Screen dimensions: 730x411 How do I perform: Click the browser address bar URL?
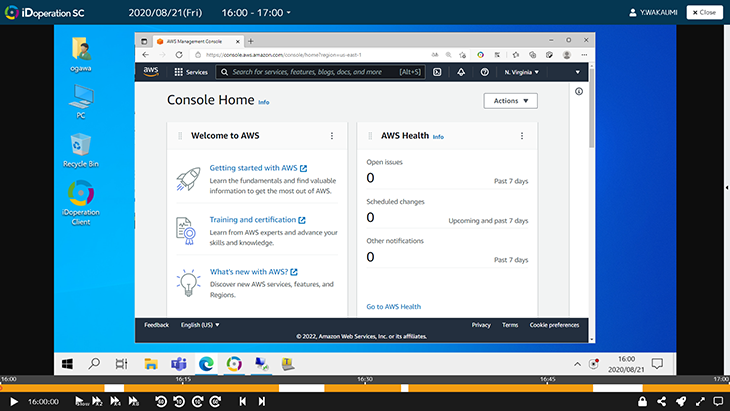point(284,55)
